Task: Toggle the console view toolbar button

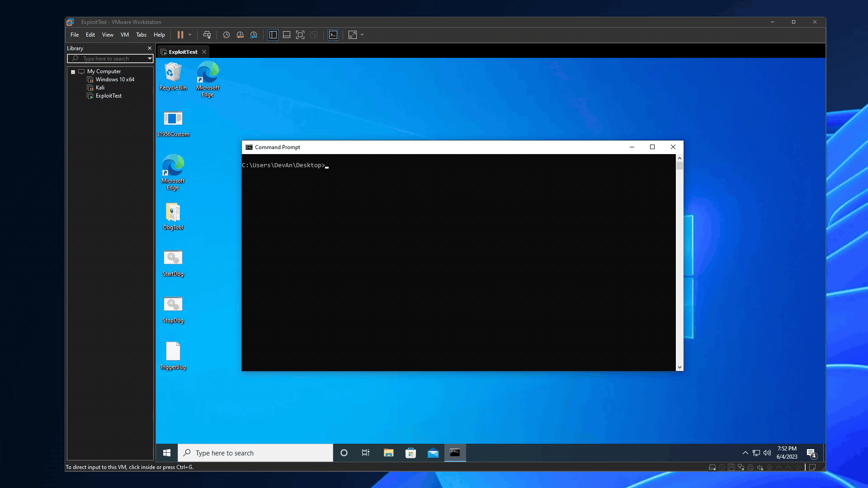Action: coord(333,35)
